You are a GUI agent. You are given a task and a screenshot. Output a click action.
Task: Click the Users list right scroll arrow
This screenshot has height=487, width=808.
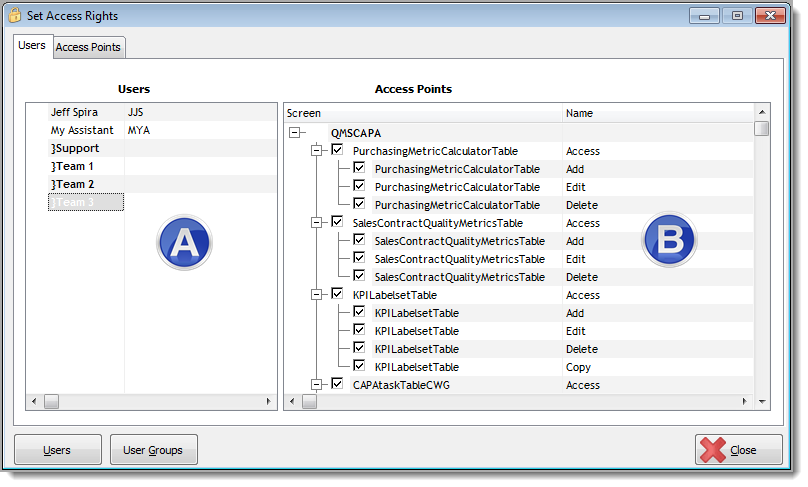tap(269, 401)
